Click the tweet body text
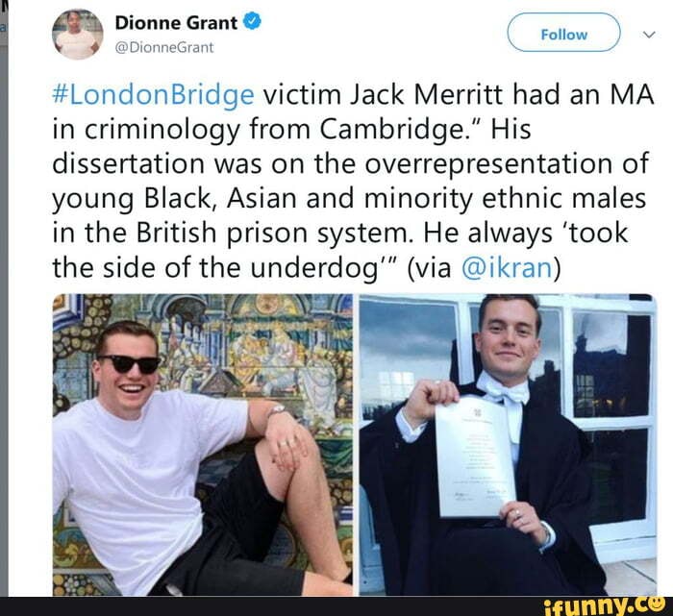Screen dimensions: 673x616 [x=353, y=182]
